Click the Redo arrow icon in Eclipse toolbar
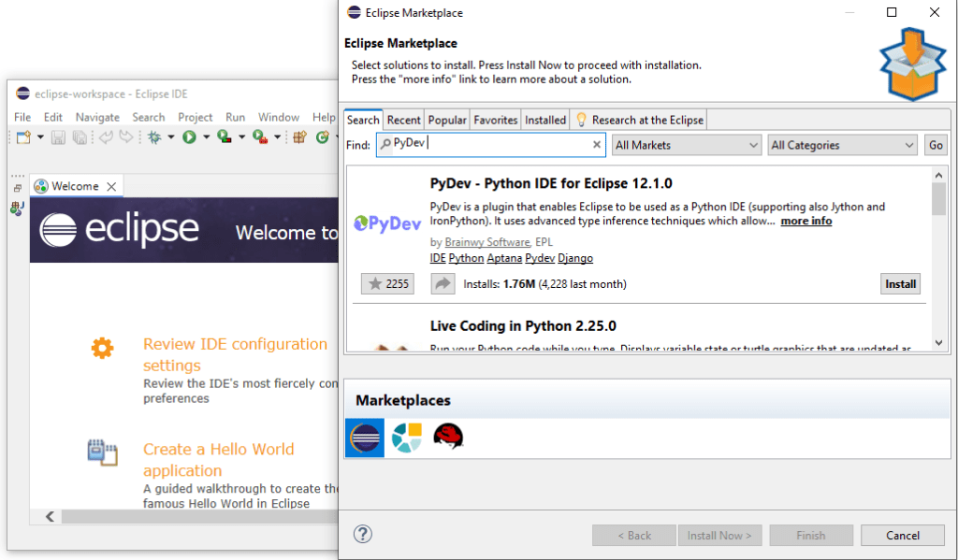This screenshot has width=958, height=560. pyautogui.click(x=126, y=137)
